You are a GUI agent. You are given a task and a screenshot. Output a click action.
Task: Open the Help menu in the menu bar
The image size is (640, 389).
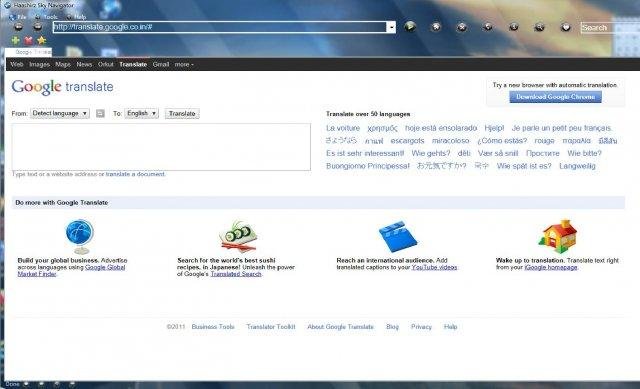point(77,17)
